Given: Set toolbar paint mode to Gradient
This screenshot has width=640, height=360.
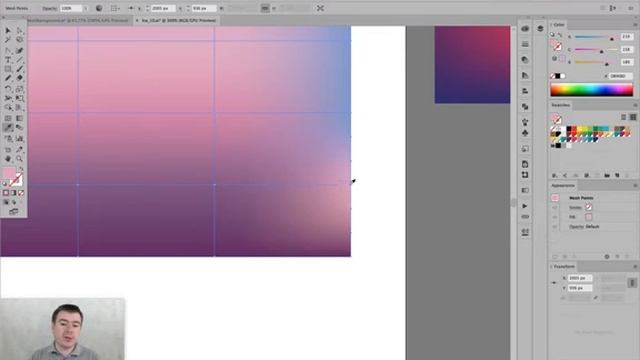Looking at the screenshot, I should click(13, 193).
